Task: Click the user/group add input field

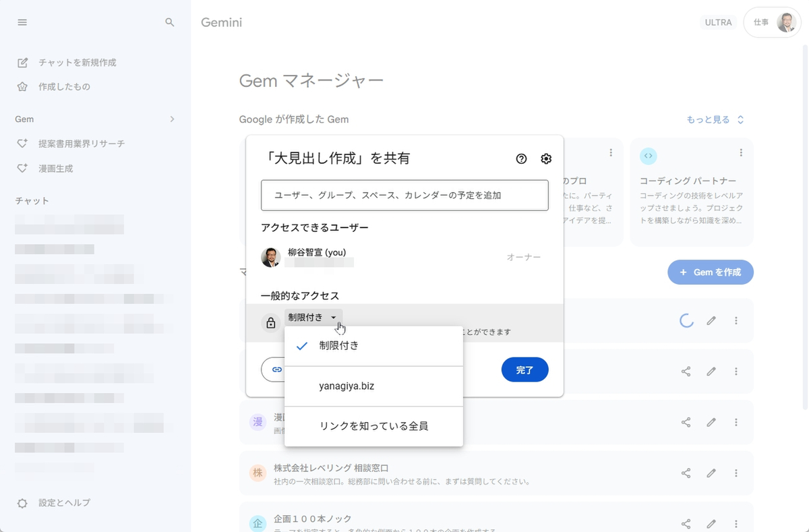Action: point(404,196)
